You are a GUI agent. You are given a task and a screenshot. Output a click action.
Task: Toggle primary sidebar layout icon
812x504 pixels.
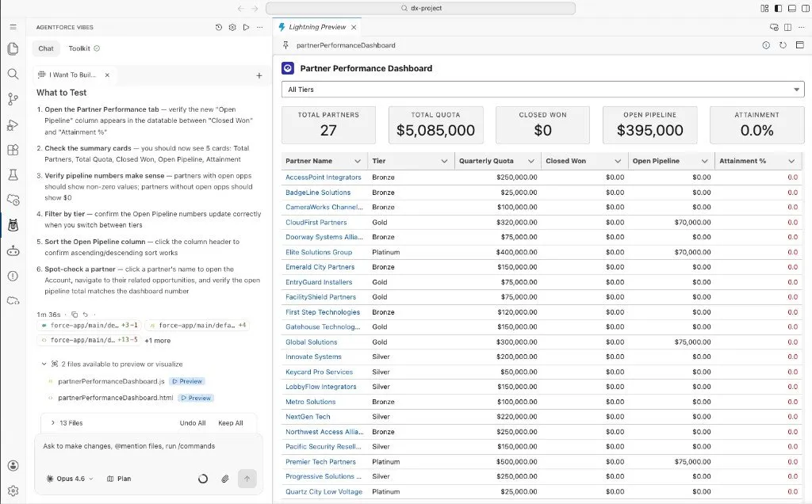779,8
